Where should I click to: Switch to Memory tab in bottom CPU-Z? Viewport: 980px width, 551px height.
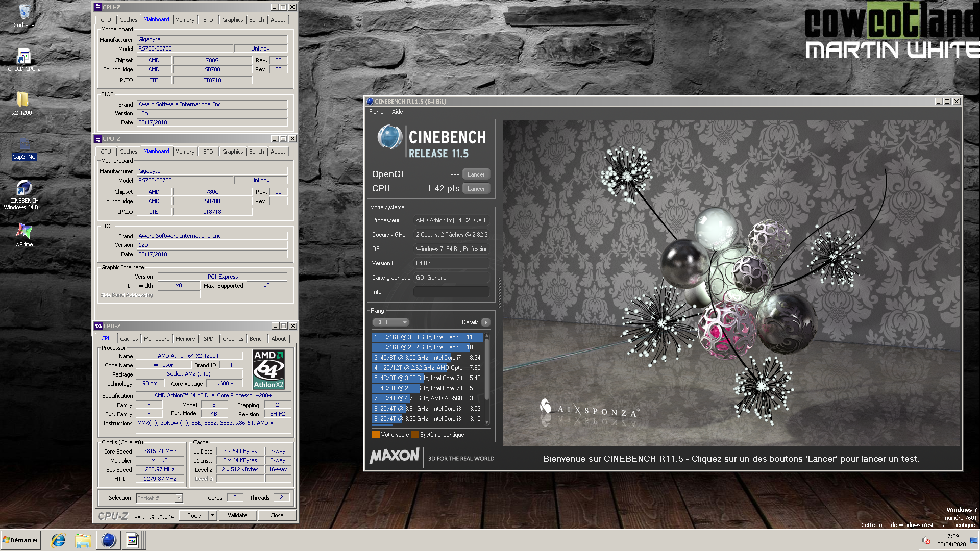click(x=185, y=339)
